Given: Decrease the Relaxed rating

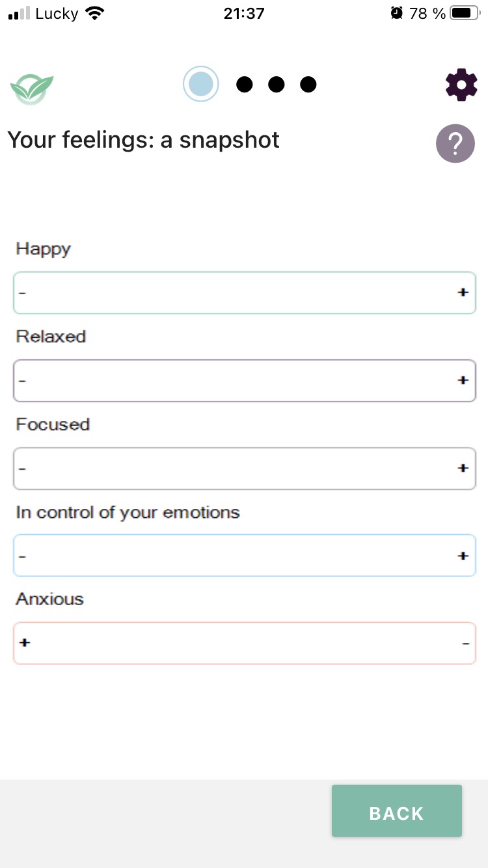Looking at the screenshot, I should click(x=23, y=380).
